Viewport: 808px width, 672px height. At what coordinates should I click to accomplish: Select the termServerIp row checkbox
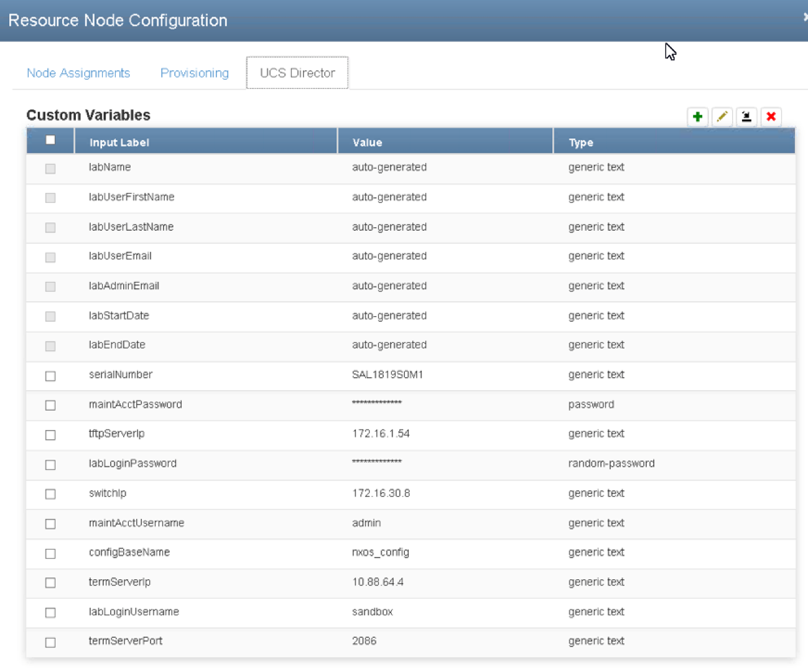pos(50,582)
